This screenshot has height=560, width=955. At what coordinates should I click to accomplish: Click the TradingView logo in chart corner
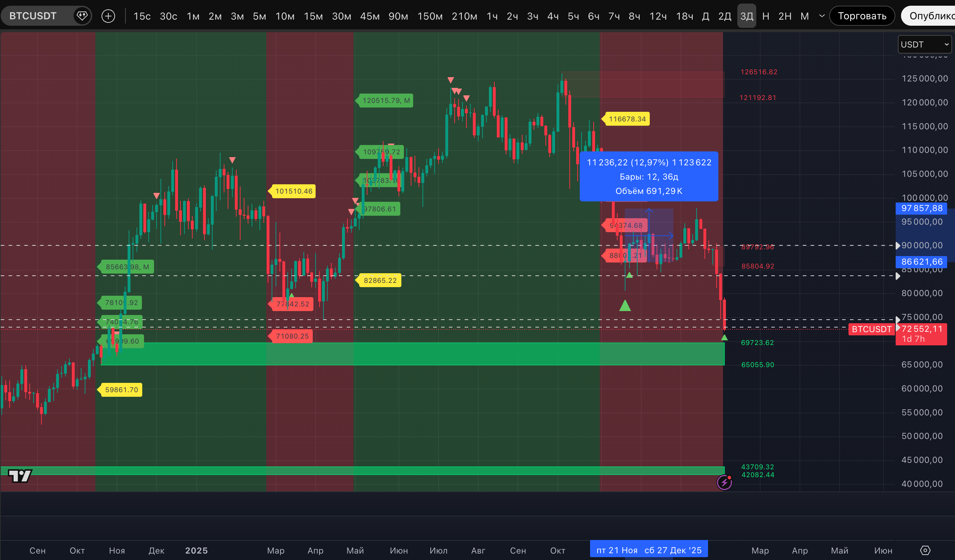[20, 476]
